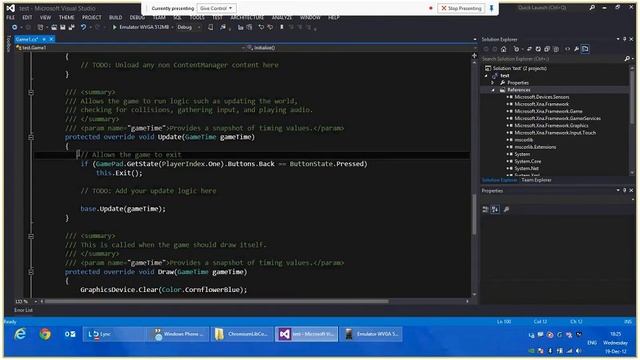
Task: Click the Find in Files toolbar icon
Action: pyautogui.click(x=223, y=27)
